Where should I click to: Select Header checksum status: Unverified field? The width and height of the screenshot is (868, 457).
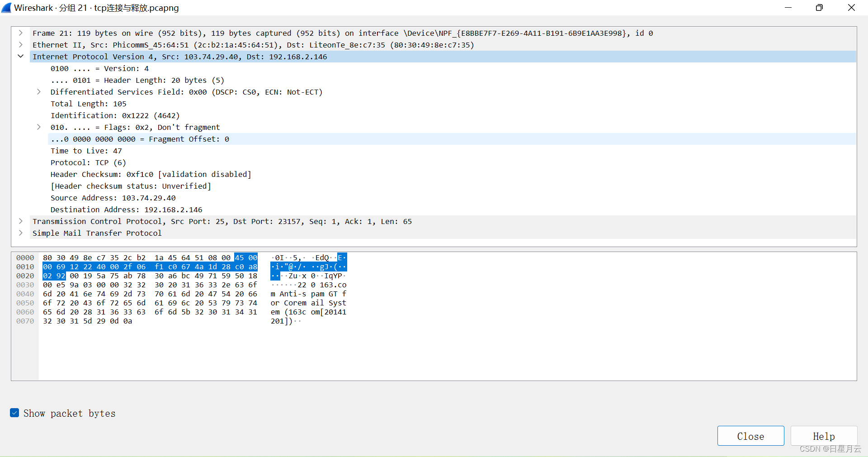[x=131, y=186]
